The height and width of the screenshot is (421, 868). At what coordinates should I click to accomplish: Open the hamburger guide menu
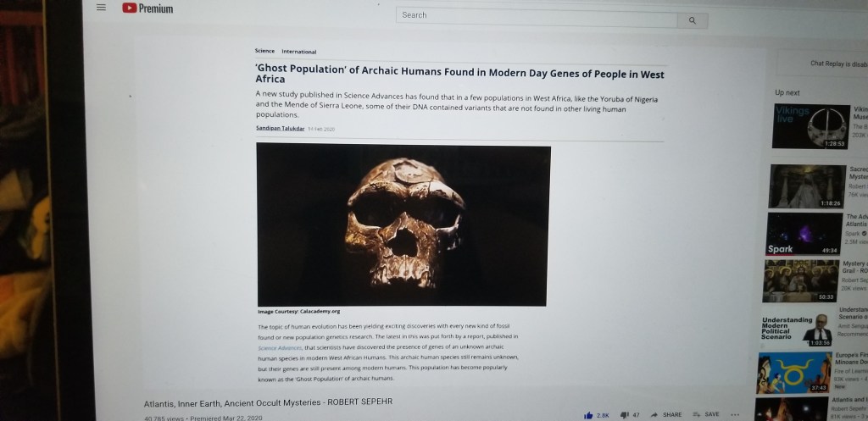coord(101,8)
